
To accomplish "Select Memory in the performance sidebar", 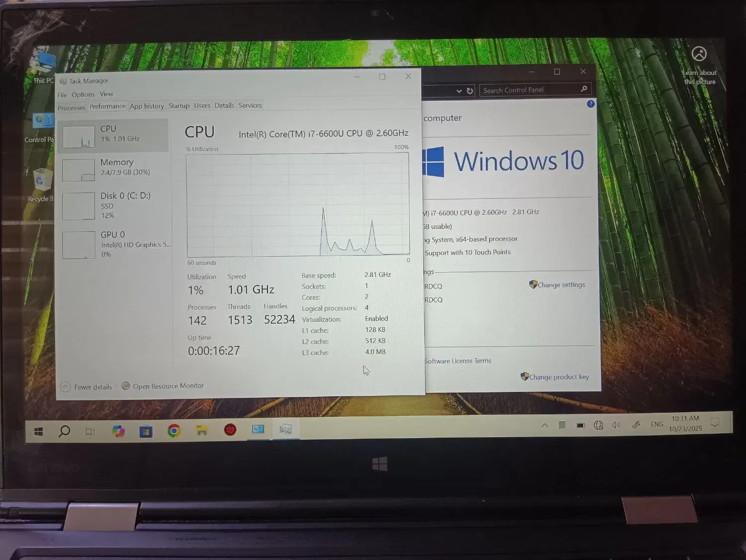I will tap(113, 169).
